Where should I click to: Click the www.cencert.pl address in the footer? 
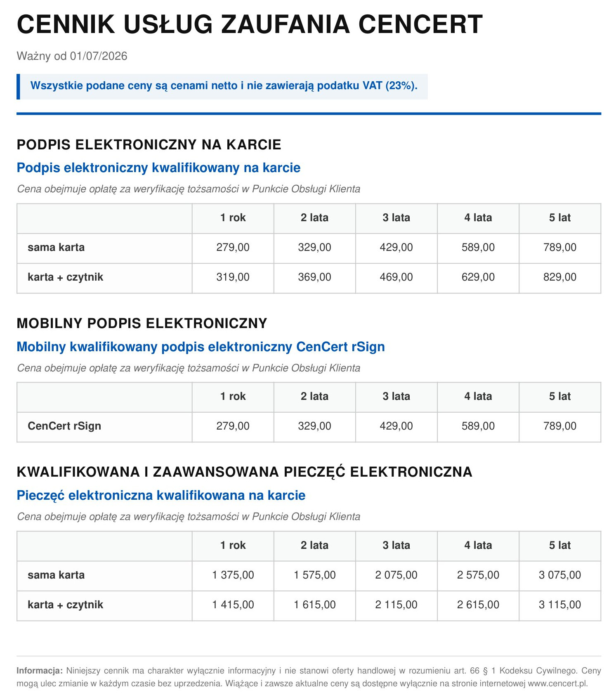coord(558,683)
